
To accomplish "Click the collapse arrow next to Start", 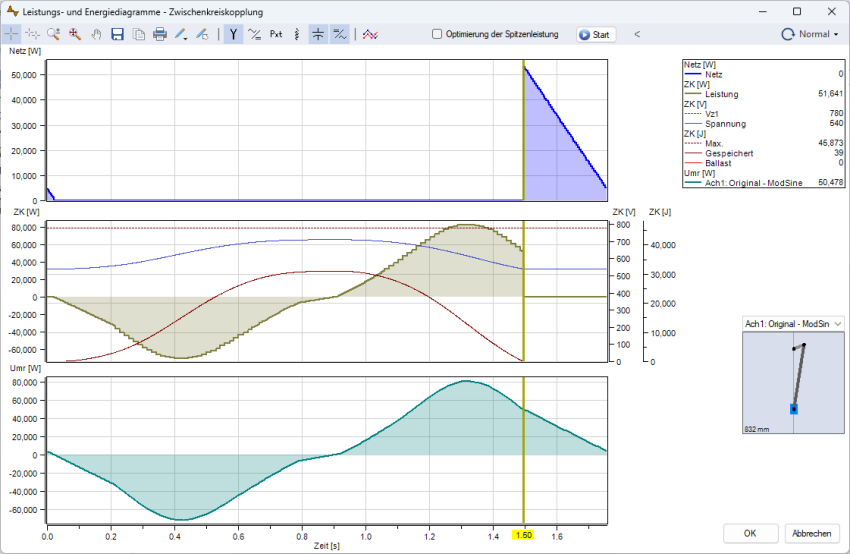I will (x=638, y=34).
